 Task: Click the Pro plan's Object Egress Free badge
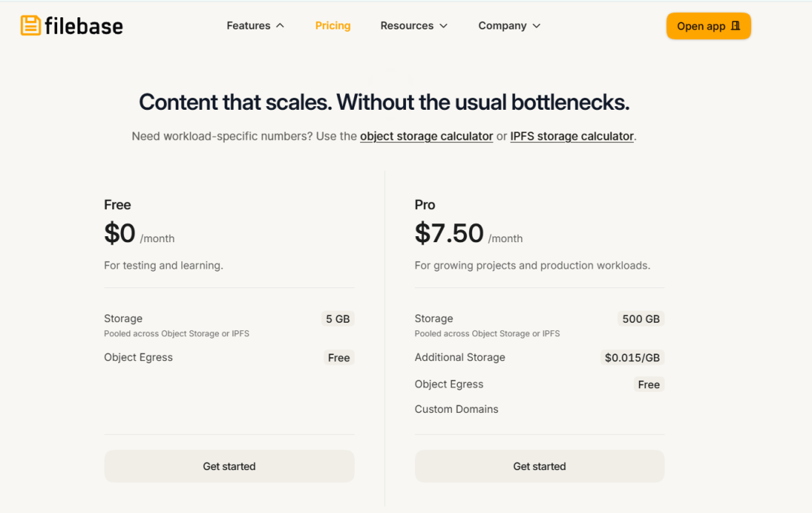pos(648,384)
